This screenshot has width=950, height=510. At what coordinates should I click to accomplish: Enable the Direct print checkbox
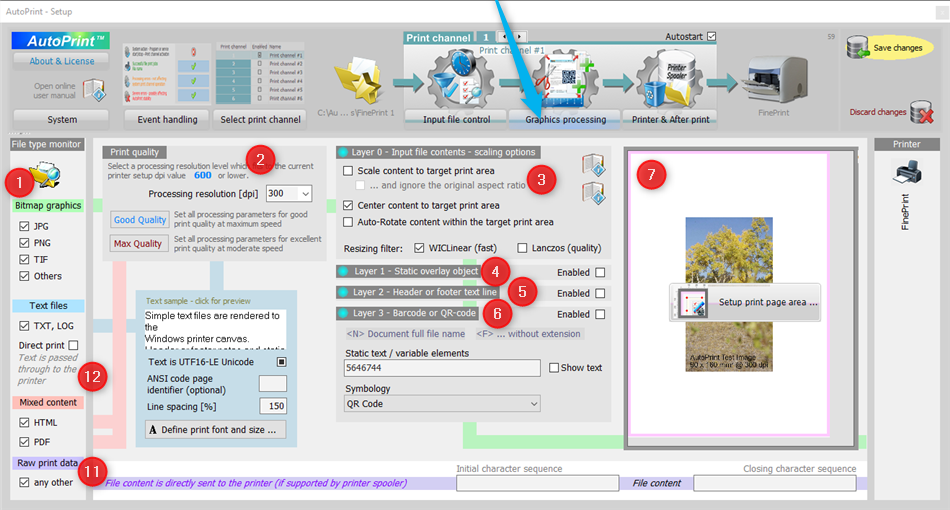coord(73,345)
